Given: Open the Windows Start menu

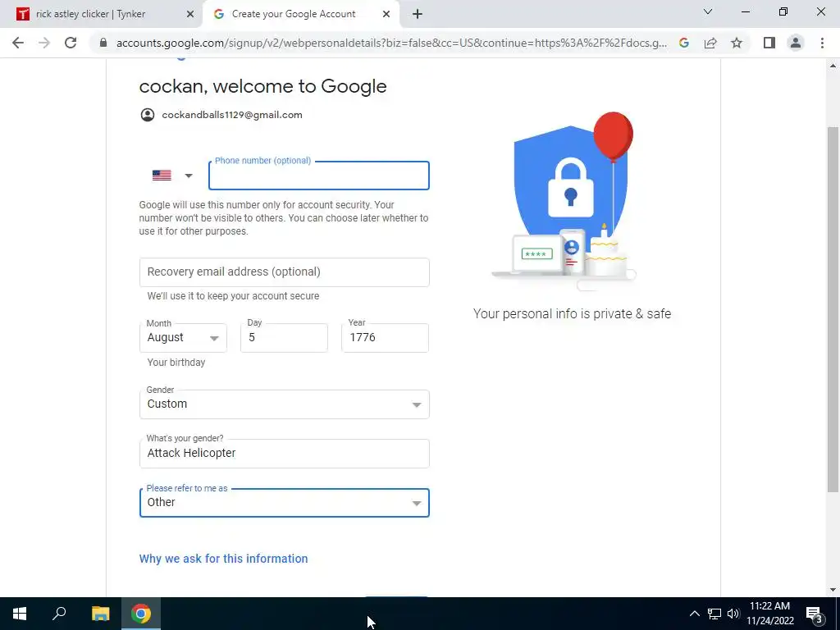Looking at the screenshot, I should pos(20,614).
